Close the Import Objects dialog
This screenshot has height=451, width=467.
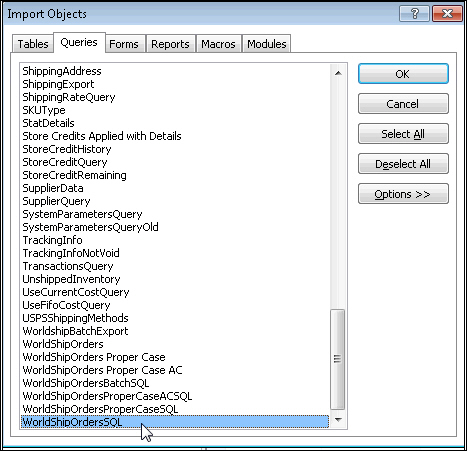[x=447, y=14]
